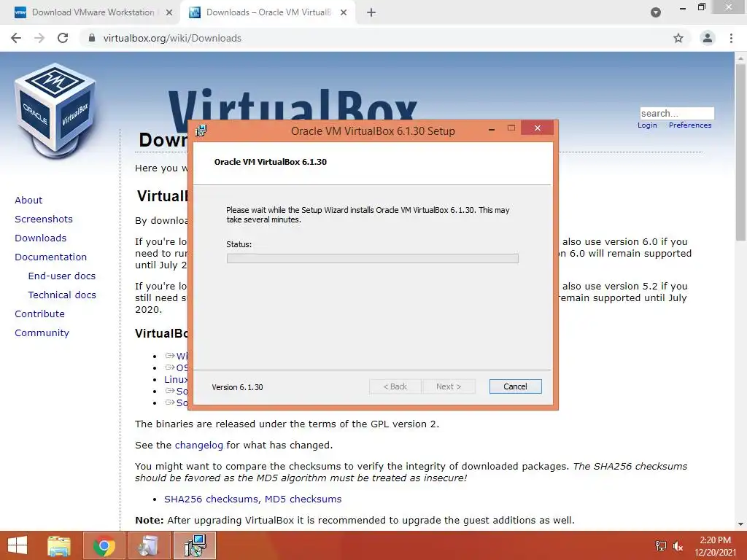
Task: Bookmark this page with the star icon
Action: pyautogui.click(x=678, y=38)
